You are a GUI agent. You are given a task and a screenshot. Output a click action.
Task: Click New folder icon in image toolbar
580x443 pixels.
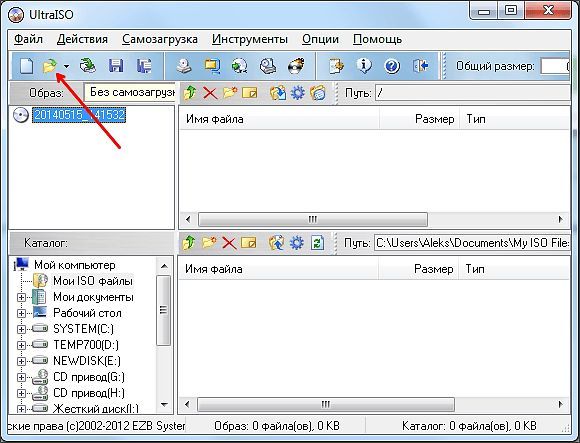230,92
